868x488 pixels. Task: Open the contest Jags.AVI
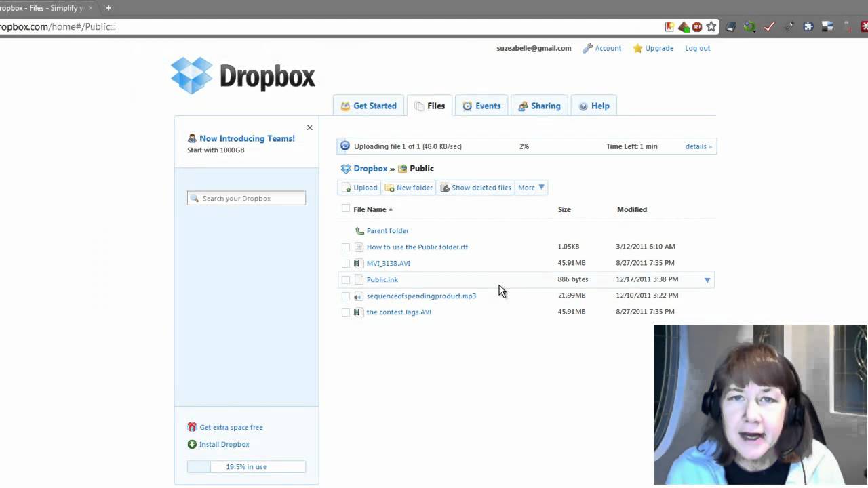(x=399, y=312)
